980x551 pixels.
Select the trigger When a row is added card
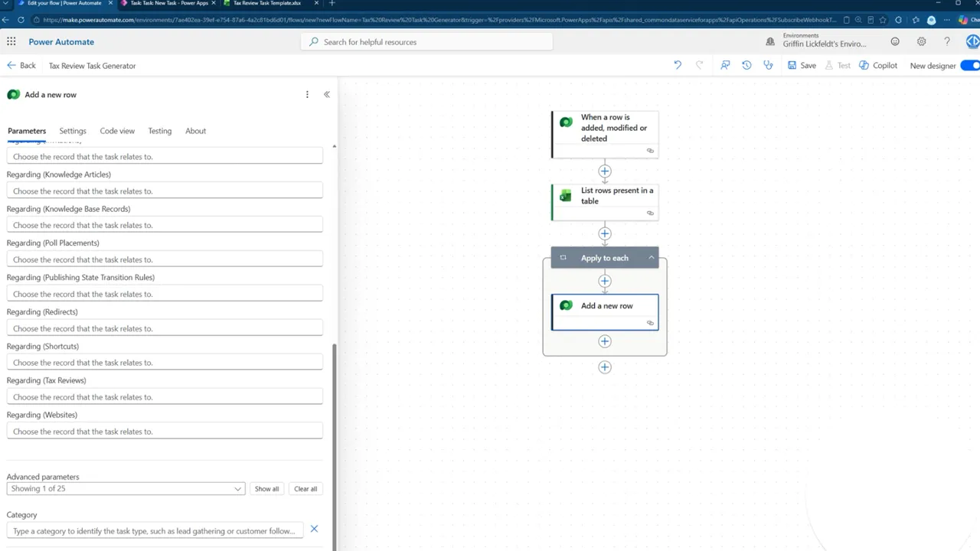pos(605,134)
